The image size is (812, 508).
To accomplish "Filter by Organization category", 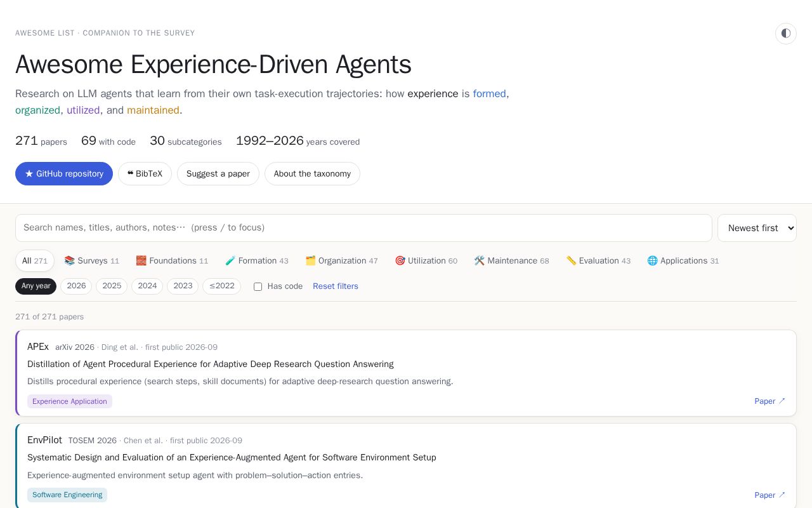I will pyautogui.click(x=341, y=261).
